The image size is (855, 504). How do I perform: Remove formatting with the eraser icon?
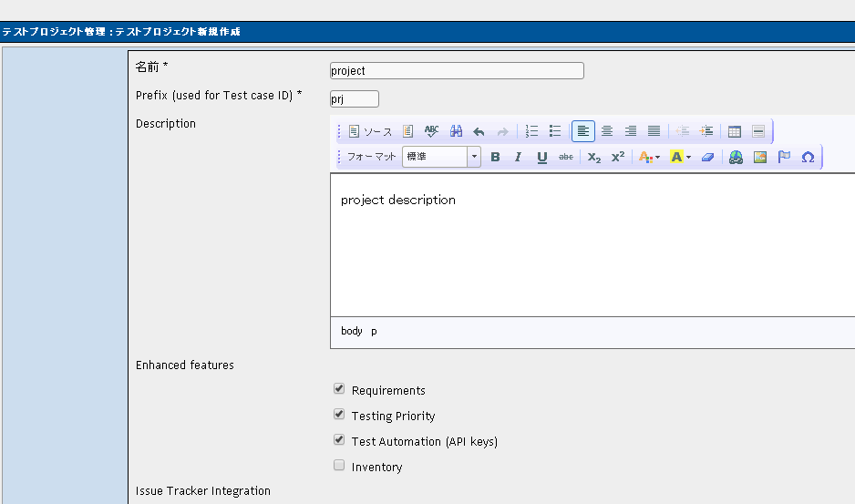click(x=707, y=157)
